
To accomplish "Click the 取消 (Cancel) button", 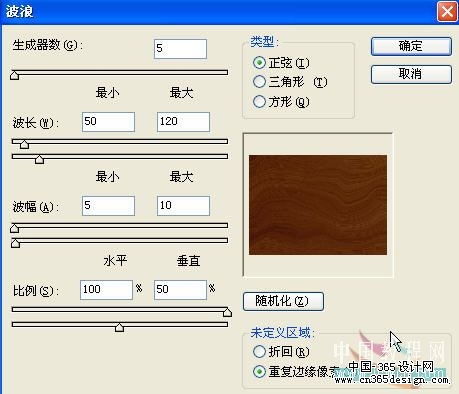I will click(411, 74).
